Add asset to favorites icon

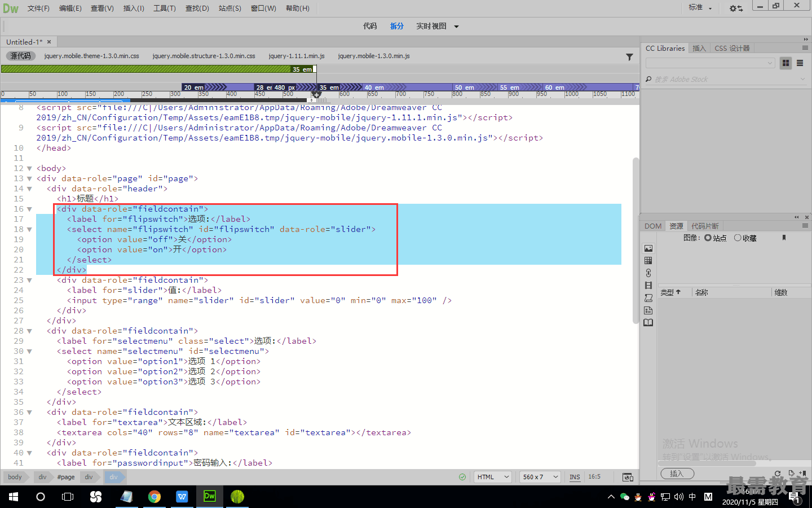tap(802, 474)
